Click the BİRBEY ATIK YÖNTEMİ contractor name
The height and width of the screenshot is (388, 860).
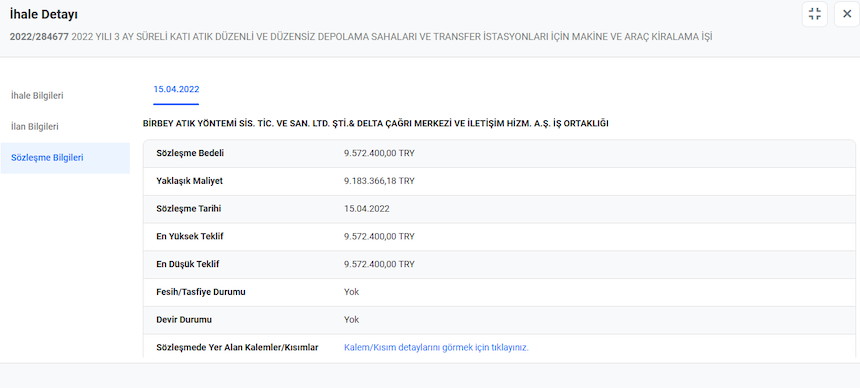tap(376, 123)
